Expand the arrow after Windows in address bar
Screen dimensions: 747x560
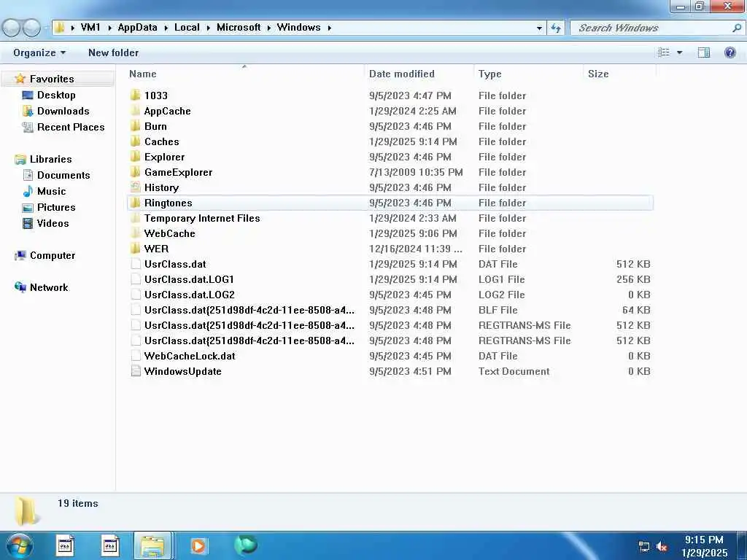pyautogui.click(x=329, y=28)
